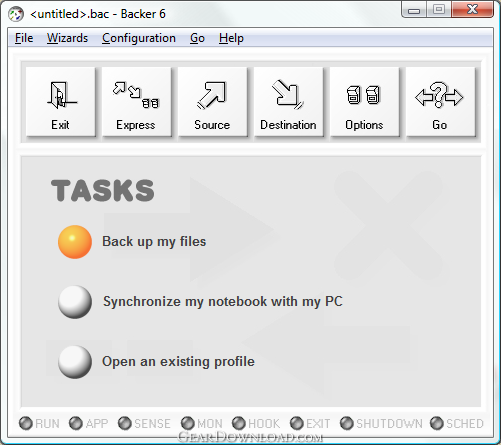
Task: Click the SENSE status label
Action: coord(152,424)
